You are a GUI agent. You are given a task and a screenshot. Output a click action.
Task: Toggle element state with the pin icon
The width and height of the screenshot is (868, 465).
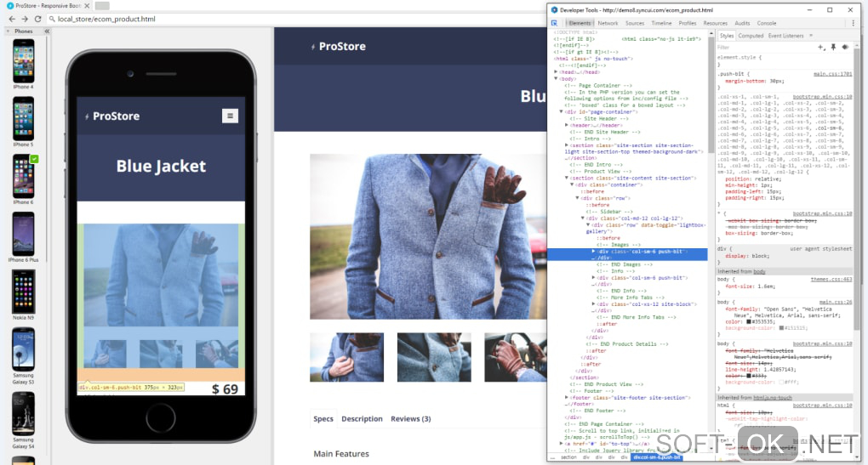pos(833,48)
